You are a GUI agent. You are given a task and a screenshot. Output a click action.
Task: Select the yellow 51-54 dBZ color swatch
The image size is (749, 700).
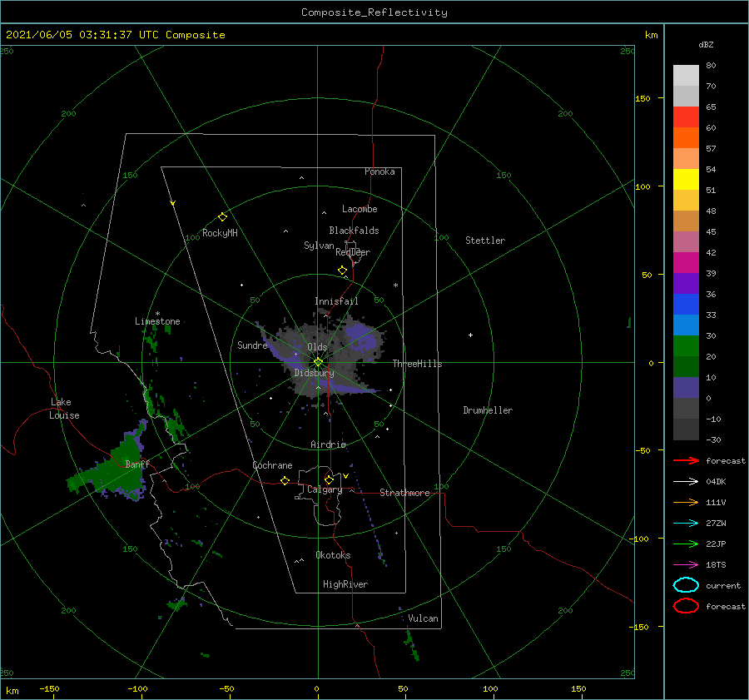coord(686,180)
